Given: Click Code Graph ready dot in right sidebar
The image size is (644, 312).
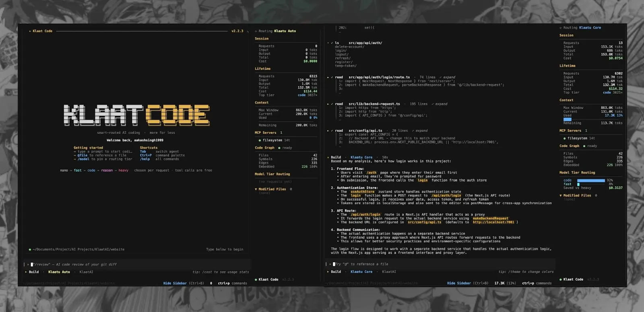Looking at the screenshot, I should (x=584, y=146).
